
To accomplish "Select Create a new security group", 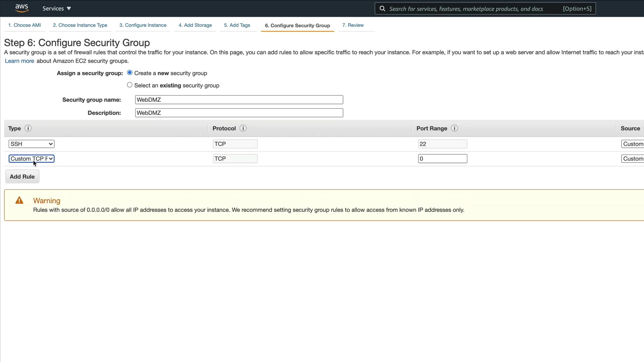I will [130, 73].
